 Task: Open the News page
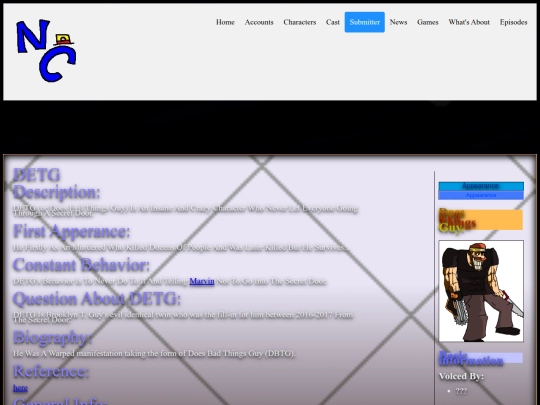398,22
